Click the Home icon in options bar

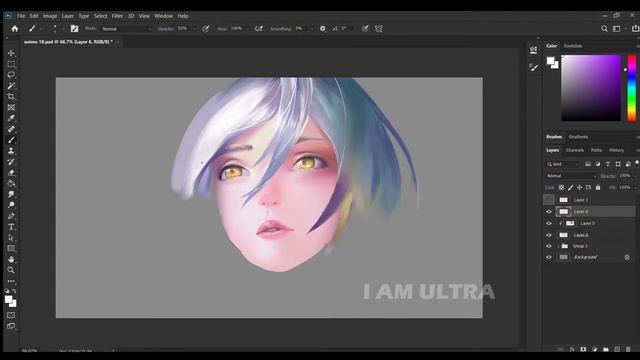tap(15, 29)
